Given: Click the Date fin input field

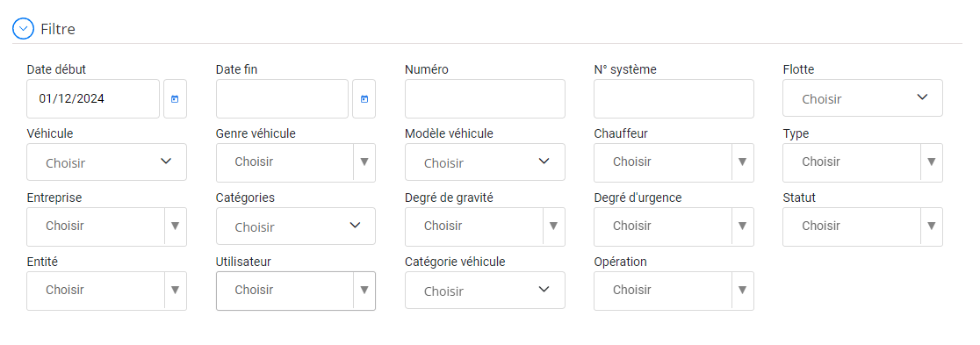Looking at the screenshot, I should (282, 98).
